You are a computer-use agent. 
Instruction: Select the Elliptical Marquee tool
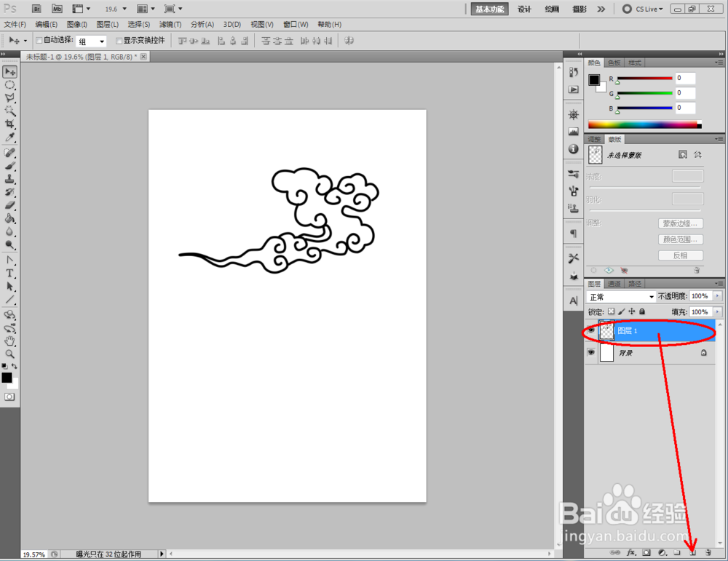click(9, 85)
